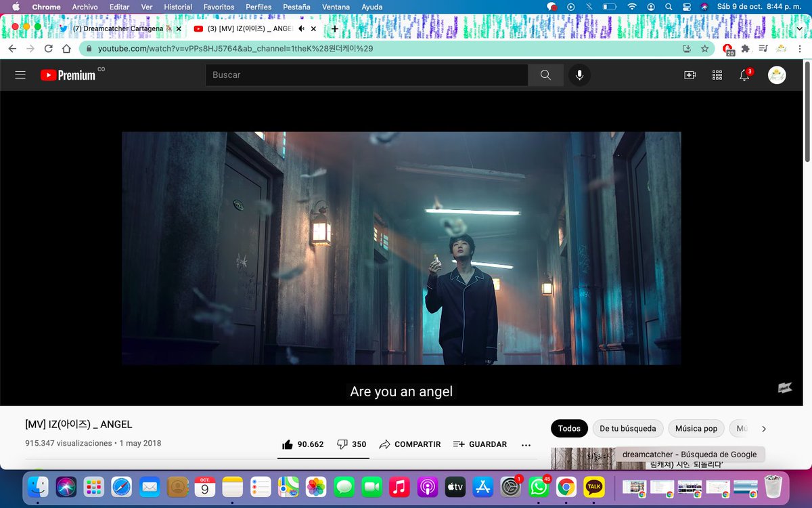Open the Perfiles menu

click(258, 7)
